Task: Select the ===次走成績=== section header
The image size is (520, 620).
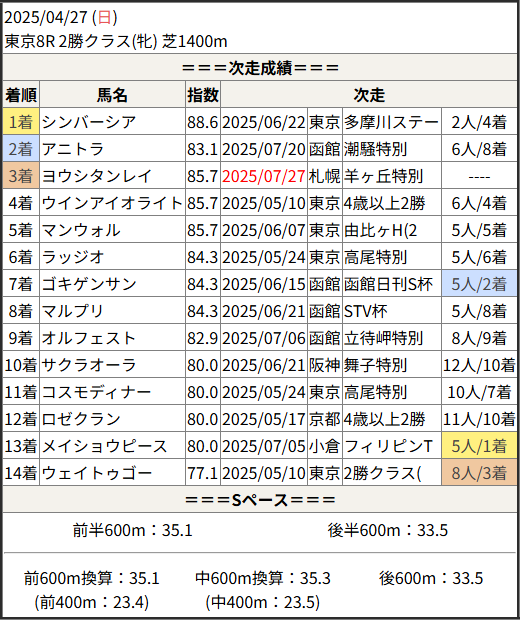Action: [x=260, y=68]
